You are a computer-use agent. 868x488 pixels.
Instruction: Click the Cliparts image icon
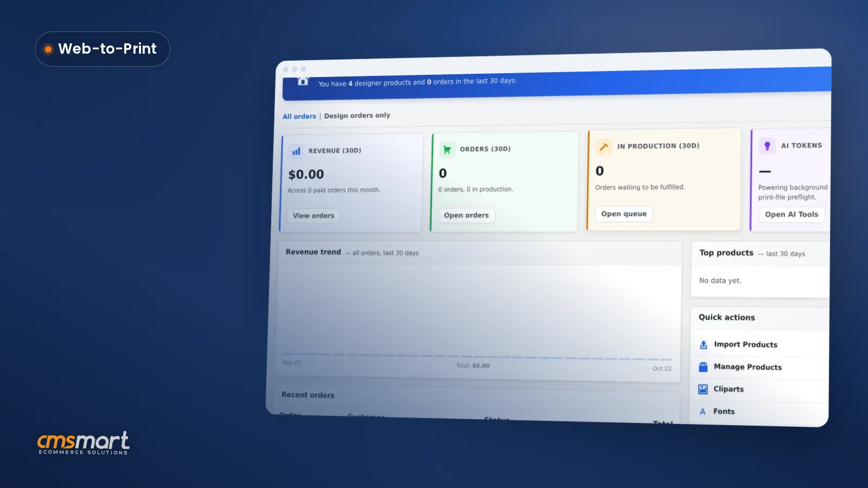(703, 389)
